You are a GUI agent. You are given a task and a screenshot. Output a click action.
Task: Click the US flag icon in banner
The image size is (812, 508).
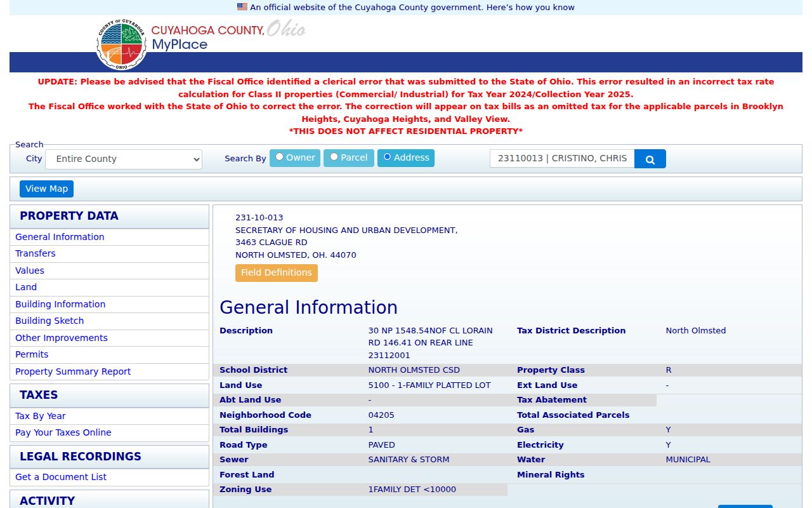point(242,7)
